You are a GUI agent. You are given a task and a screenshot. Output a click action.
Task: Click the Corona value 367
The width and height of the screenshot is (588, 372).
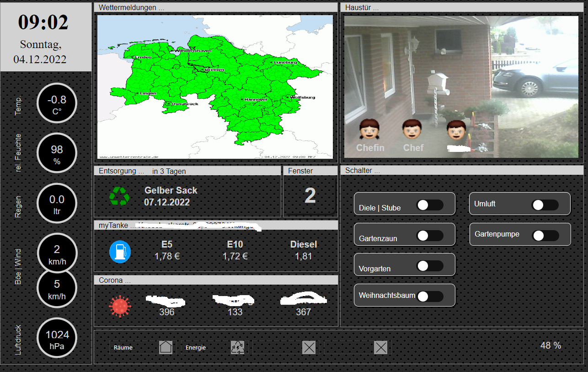[304, 312]
